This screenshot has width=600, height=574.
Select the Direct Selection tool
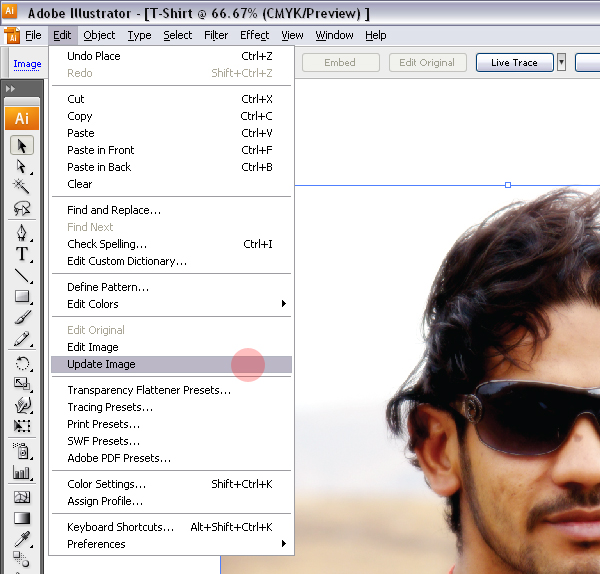tap(22, 167)
